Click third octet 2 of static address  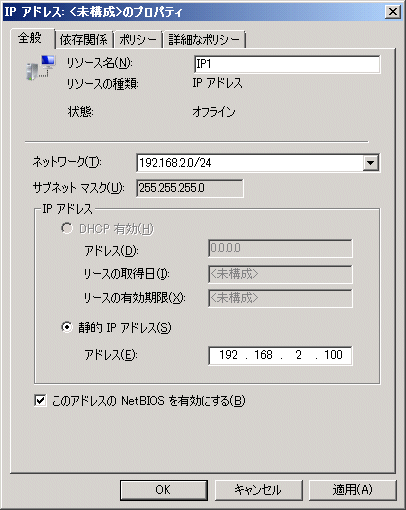coord(299,355)
